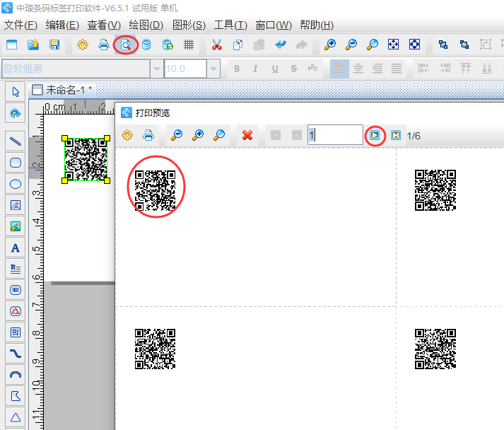Click the print preview magnifier icon
This screenshot has width=504, height=430.
coord(125,45)
